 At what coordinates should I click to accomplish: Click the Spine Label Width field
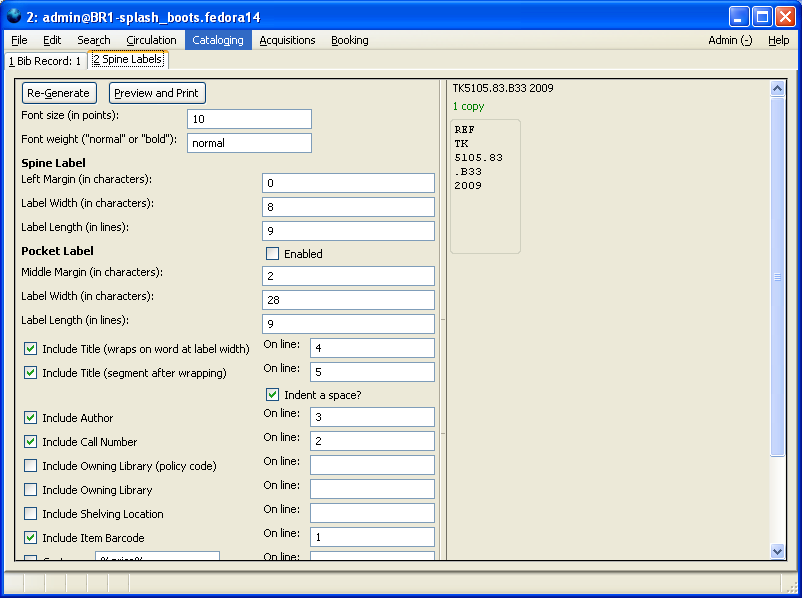click(348, 207)
